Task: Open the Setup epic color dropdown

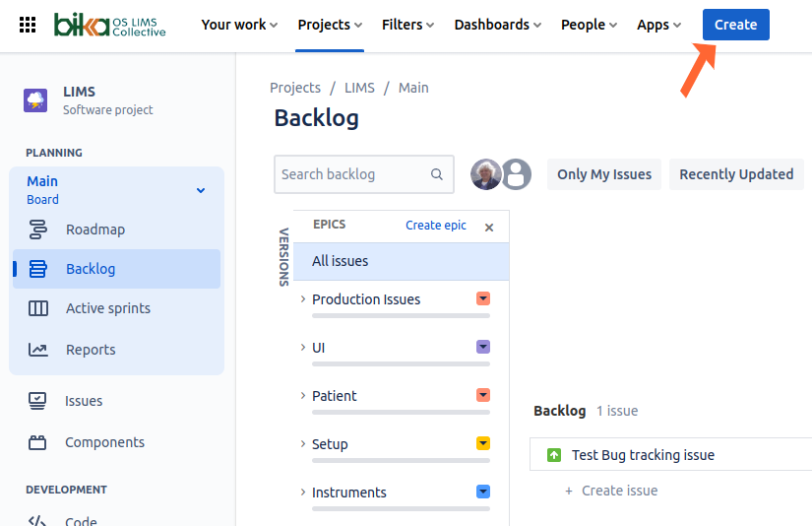Action: click(483, 443)
